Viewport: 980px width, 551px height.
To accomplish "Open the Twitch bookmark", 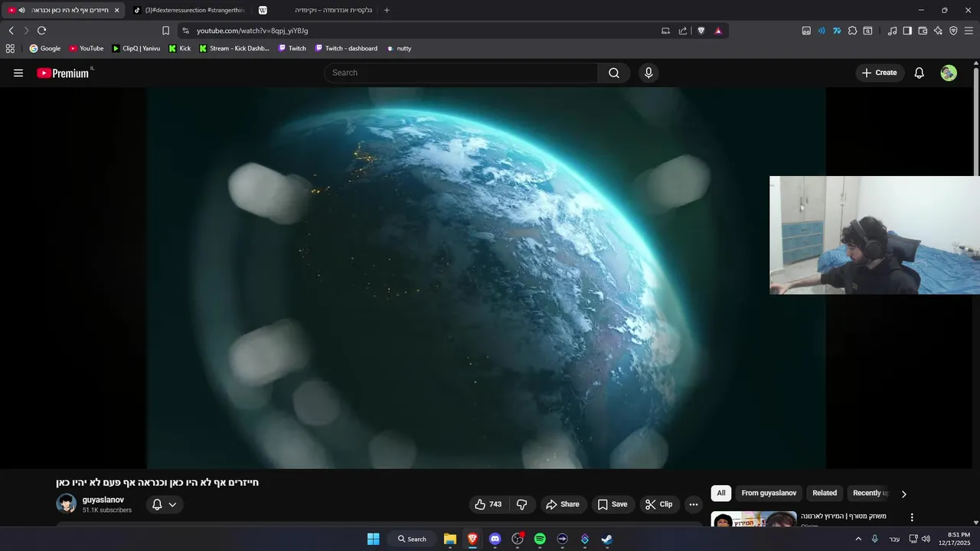I will point(292,48).
